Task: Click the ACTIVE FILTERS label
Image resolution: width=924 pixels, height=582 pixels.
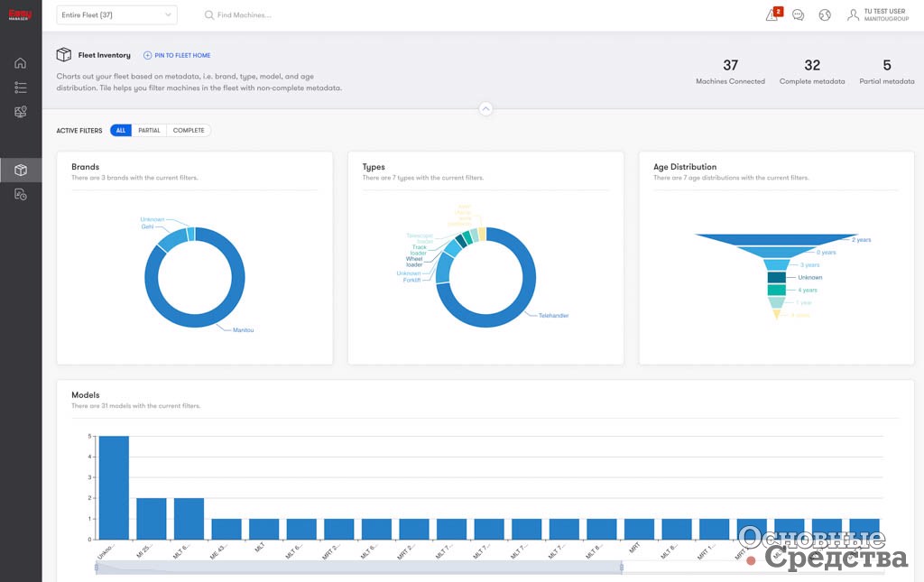Action: coord(79,131)
